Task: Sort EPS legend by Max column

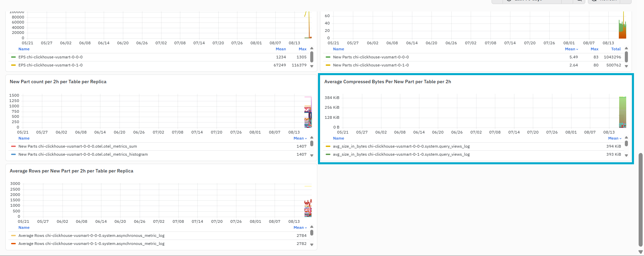Action: click(303, 49)
